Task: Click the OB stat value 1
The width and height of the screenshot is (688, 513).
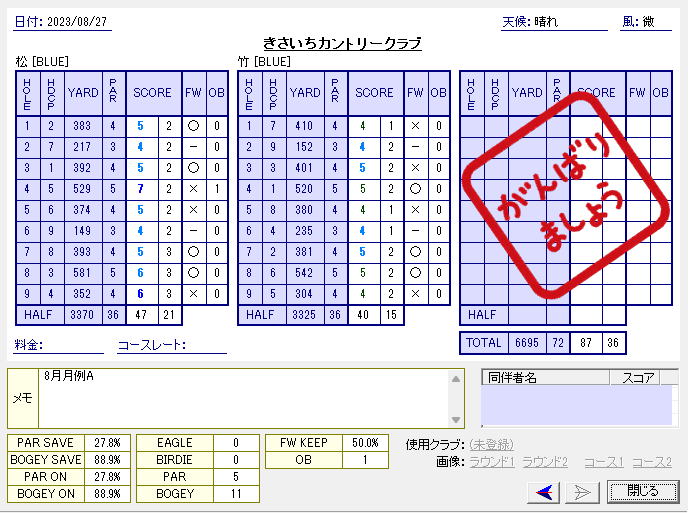Action: (365, 460)
